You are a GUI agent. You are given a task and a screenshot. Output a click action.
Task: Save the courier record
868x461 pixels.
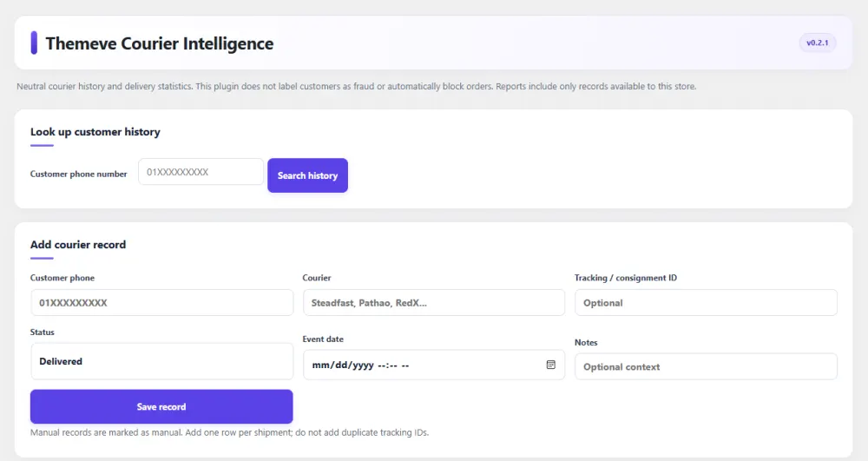(x=161, y=407)
